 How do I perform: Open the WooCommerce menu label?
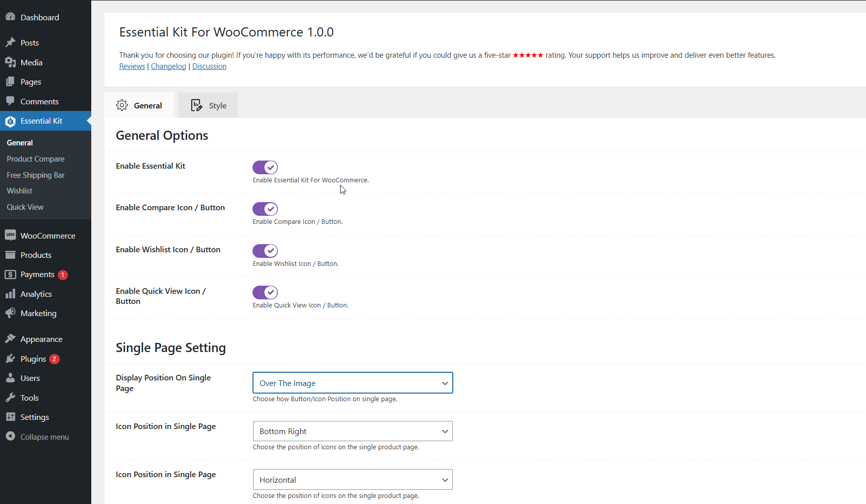[x=48, y=236]
